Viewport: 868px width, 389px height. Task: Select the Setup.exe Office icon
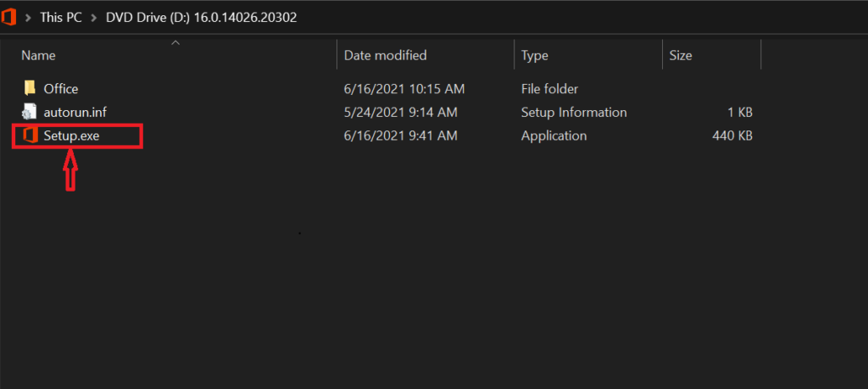tap(30, 135)
